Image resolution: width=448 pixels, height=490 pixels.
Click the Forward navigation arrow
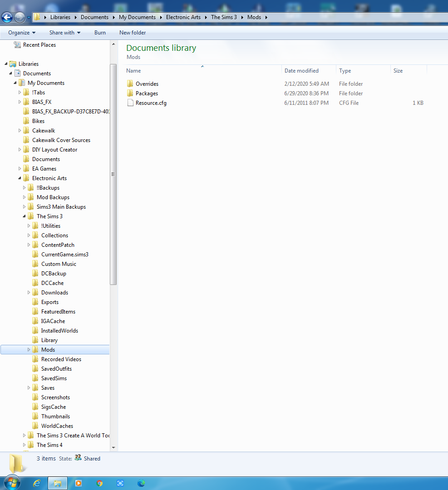point(20,18)
